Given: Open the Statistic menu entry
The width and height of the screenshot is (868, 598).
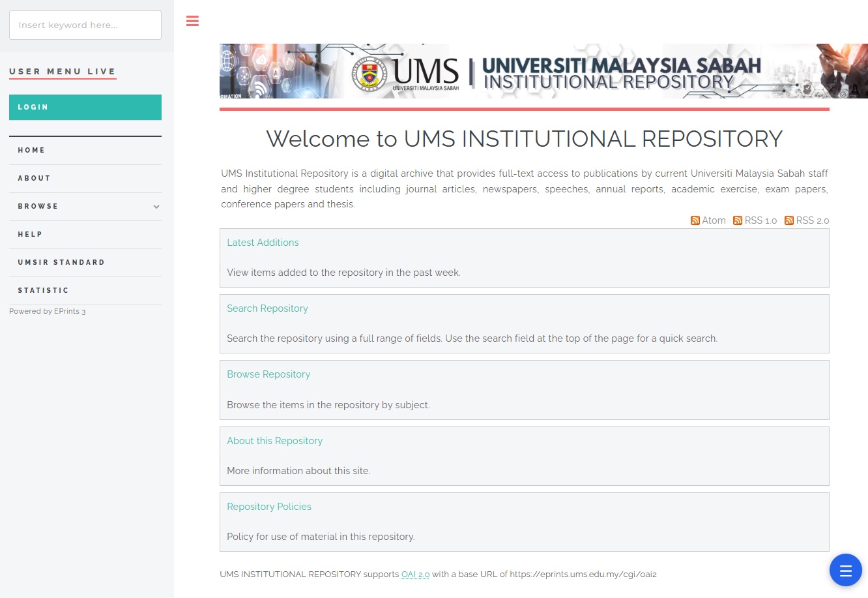Looking at the screenshot, I should (43, 290).
